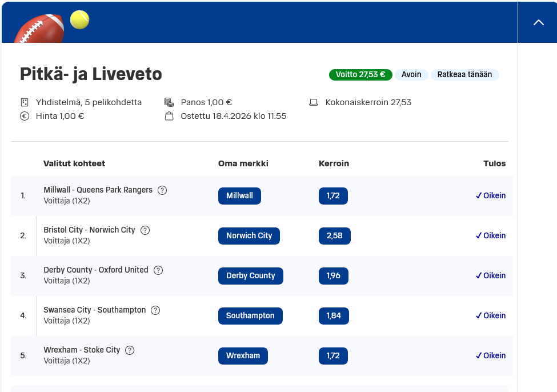Open help for Derby County - Oxford United
Screen dimensions: 557x392
158,270
